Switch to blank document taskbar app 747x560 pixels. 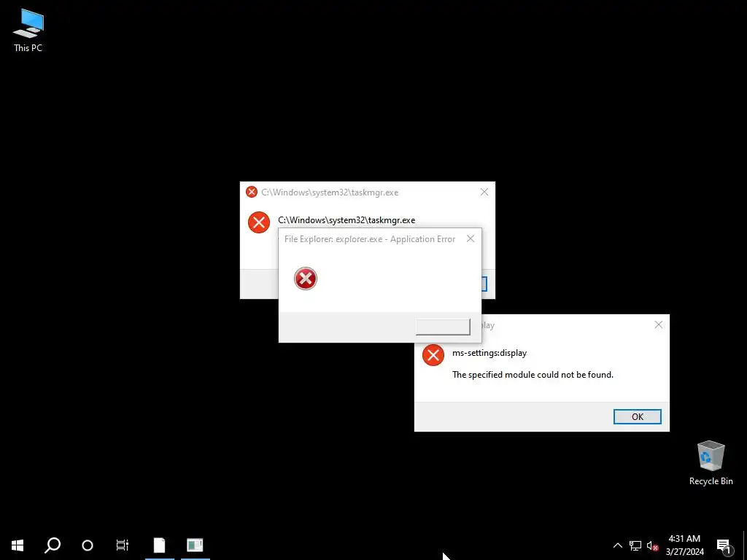(160, 545)
